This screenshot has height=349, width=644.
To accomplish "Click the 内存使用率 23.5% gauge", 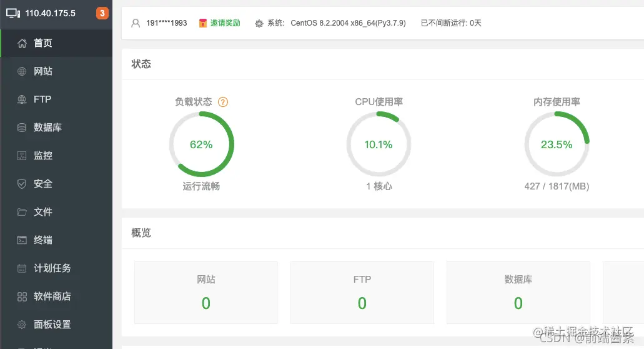I will (557, 144).
